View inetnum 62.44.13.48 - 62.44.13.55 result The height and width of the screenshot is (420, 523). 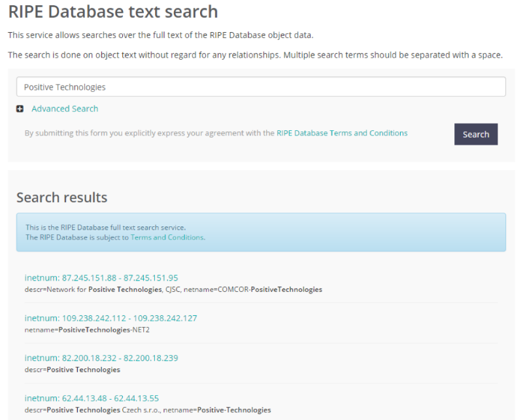coord(92,398)
